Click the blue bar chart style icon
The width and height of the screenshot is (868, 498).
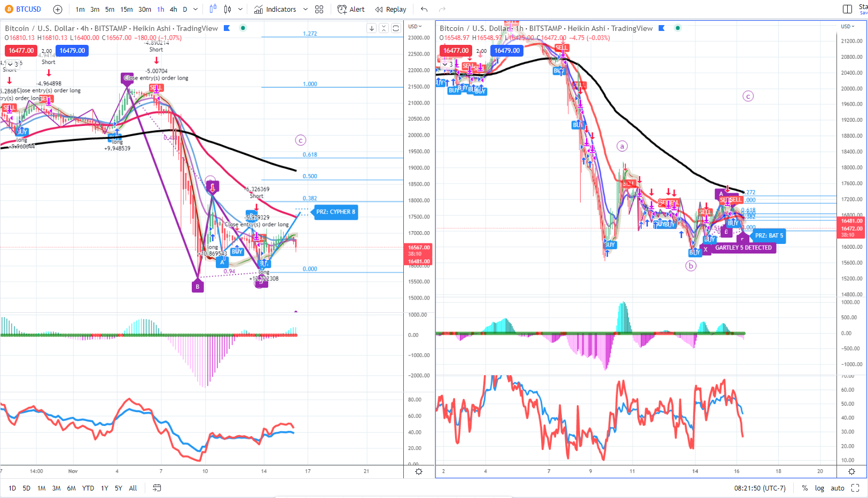pyautogui.click(x=213, y=9)
